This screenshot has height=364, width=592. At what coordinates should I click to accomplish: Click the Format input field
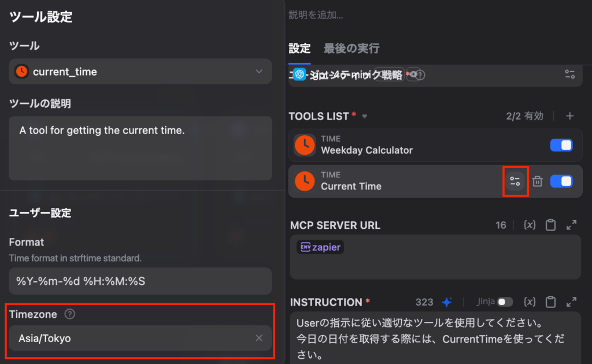click(x=140, y=281)
